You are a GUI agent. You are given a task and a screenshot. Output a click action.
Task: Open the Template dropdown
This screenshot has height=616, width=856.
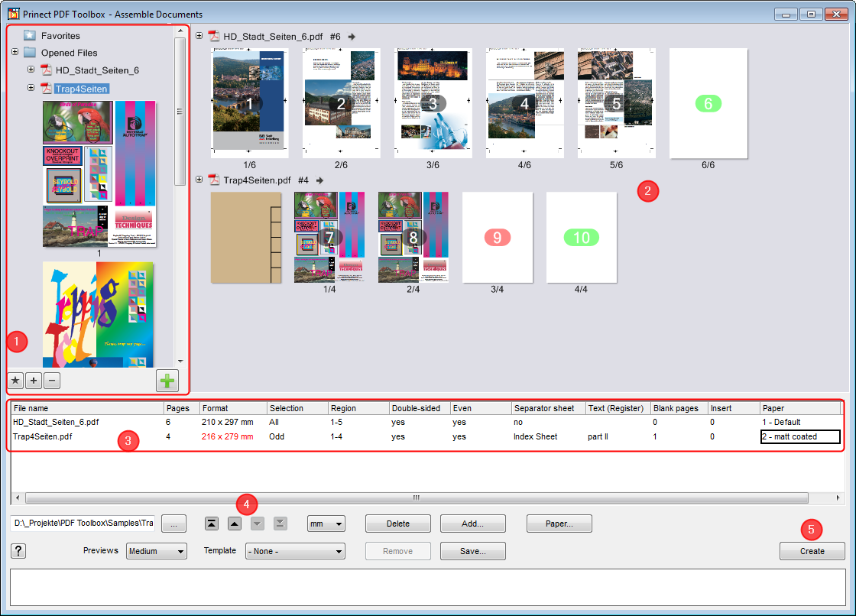[295, 551]
